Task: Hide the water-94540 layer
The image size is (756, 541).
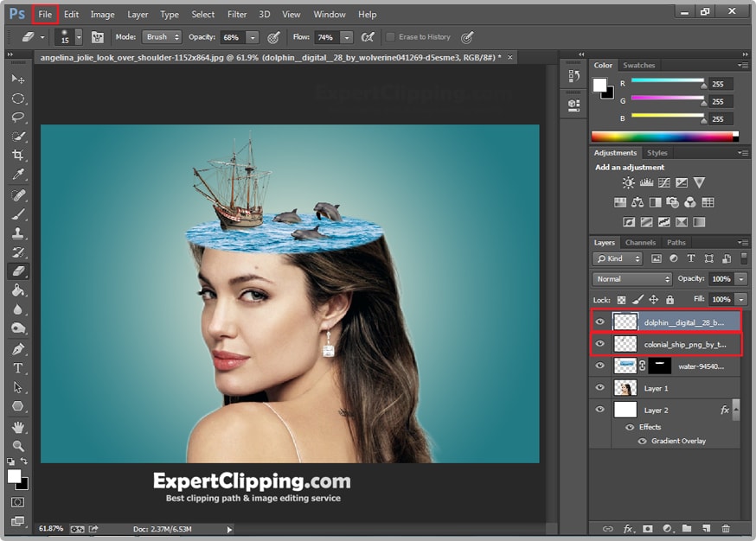Action: pos(599,366)
